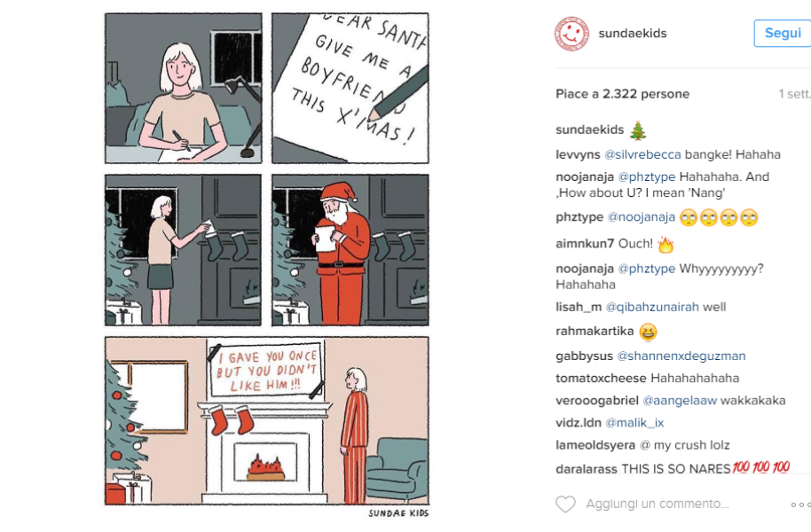Visit the levvyns commenter profile
811x532 pixels.
[x=578, y=154]
